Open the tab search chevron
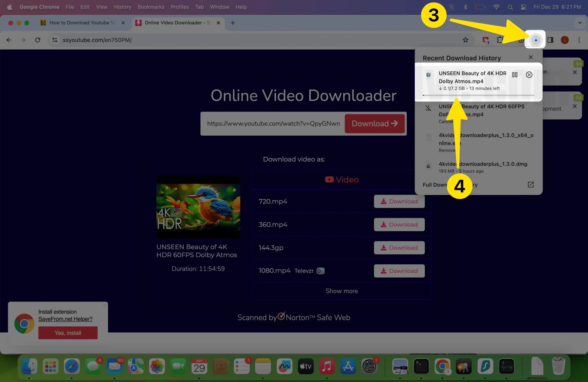The height and width of the screenshot is (382, 588). [x=580, y=23]
